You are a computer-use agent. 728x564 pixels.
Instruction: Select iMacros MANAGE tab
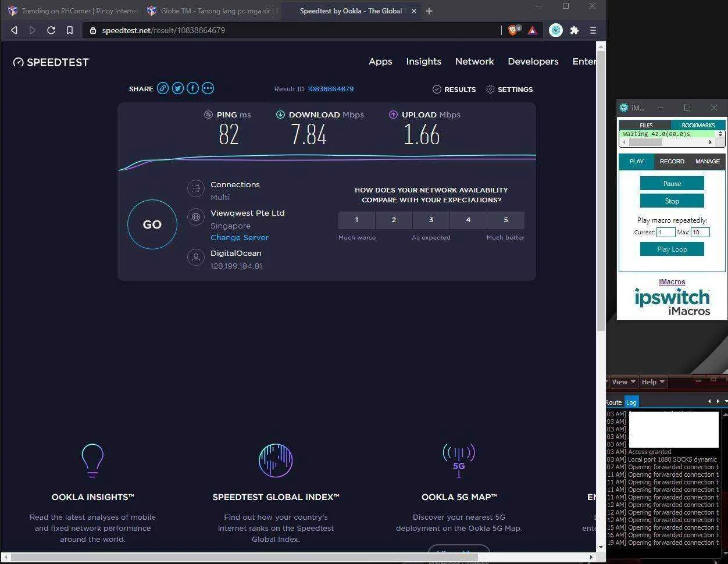coord(708,162)
